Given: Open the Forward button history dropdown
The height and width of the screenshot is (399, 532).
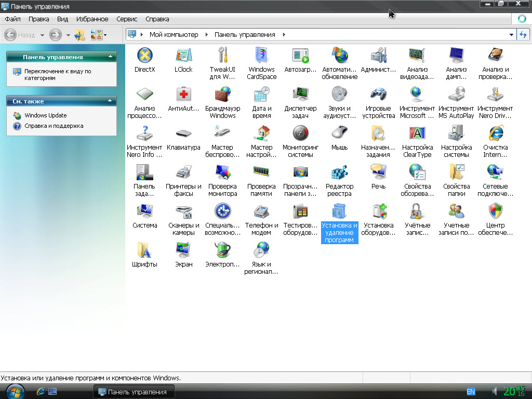Looking at the screenshot, I should (x=68, y=35).
